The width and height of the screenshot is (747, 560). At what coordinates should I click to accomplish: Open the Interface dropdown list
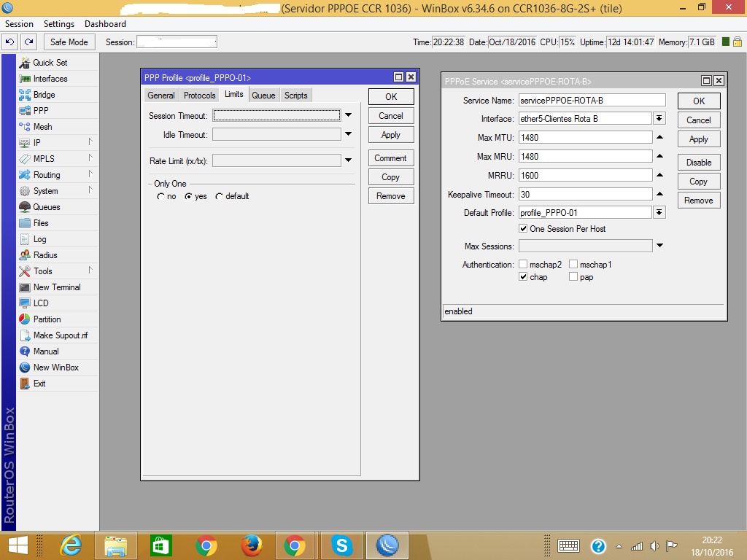click(x=659, y=118)
